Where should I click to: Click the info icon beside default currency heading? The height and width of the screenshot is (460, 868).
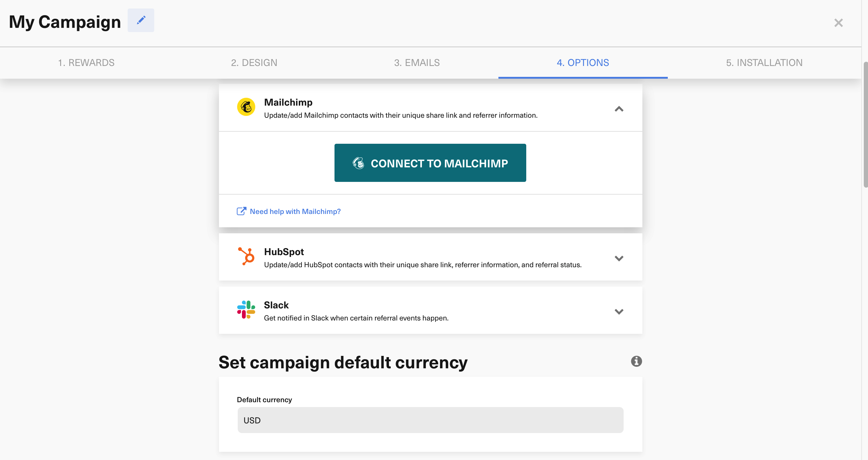[636, 361]
